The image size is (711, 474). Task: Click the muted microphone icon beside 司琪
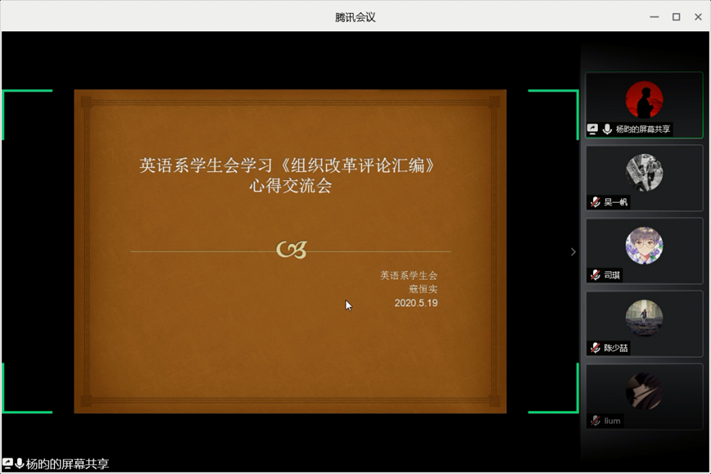(x=595, y=275)
